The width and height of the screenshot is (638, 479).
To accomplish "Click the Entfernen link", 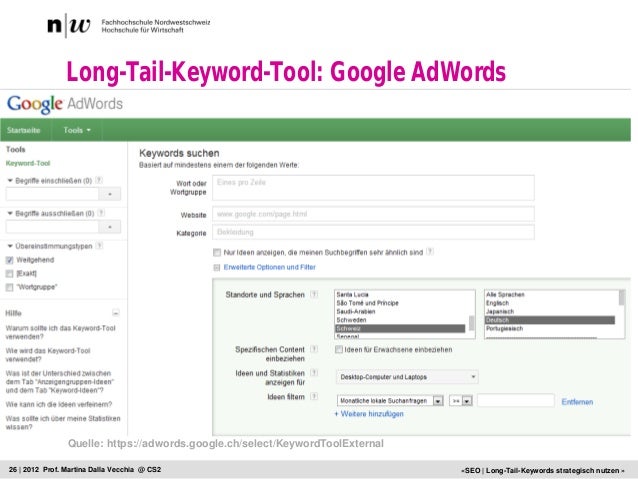I will pyautogui.click(x=577, y=402).
